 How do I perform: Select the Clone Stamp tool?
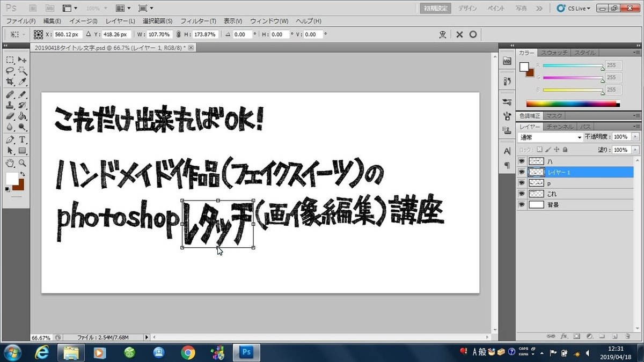pyautogui.click(x=10, y=105)
